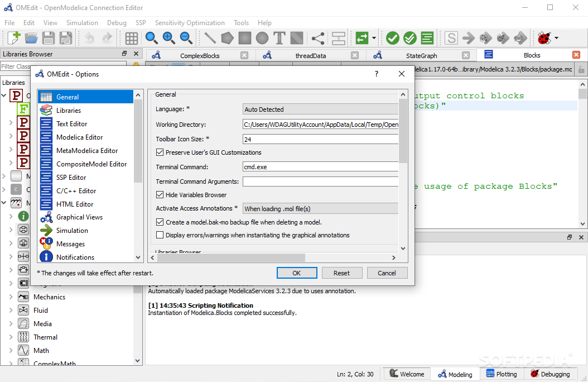Toggle Create a model.bak-mo backup file checkbox
588x382 pixels.
tap(160, 222)
